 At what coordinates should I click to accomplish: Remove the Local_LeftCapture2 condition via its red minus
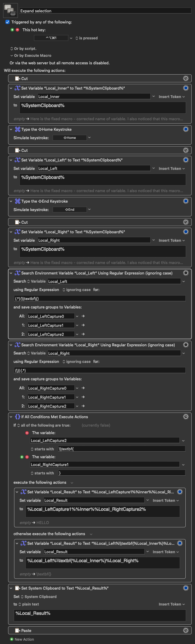point(27,433)
